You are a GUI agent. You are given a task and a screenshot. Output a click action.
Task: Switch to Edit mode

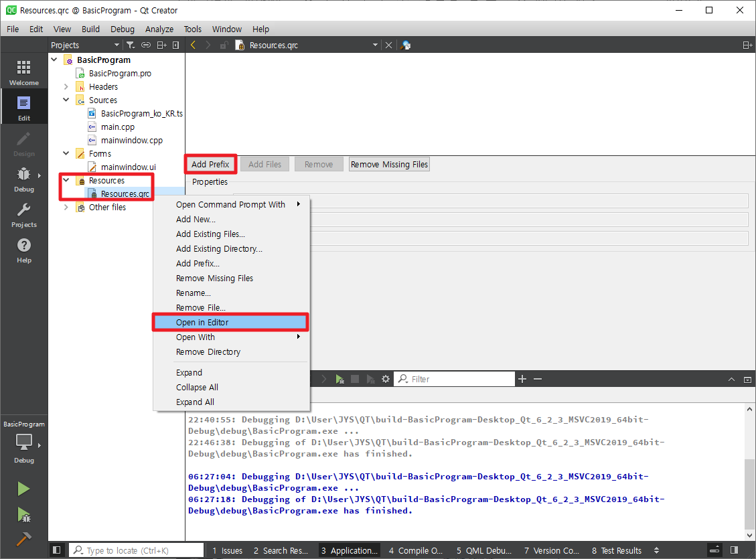[x=23, y=108]
